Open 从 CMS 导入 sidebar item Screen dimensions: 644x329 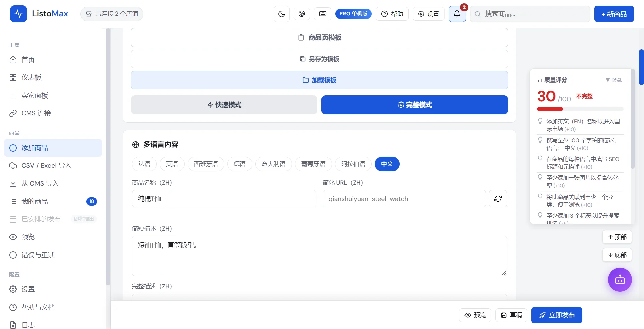pyautogui.click(x=53, y=183)
